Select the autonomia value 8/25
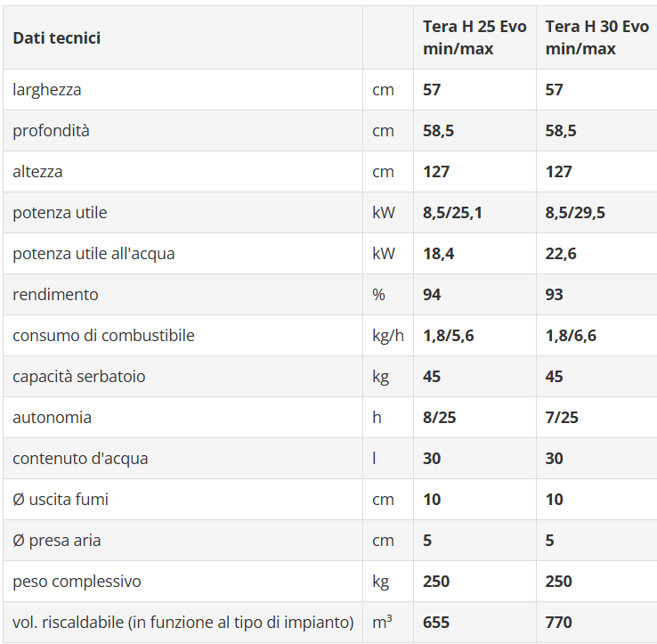Image resolution: width=657 pixels, height=644 pixels. click(x=440, y=418)
